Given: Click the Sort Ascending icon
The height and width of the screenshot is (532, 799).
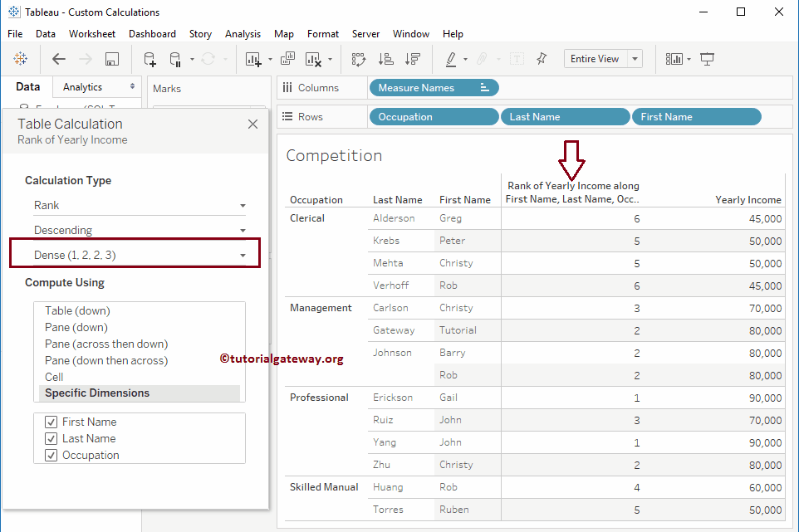Looking at the screenshot, I should pos(385,59).
